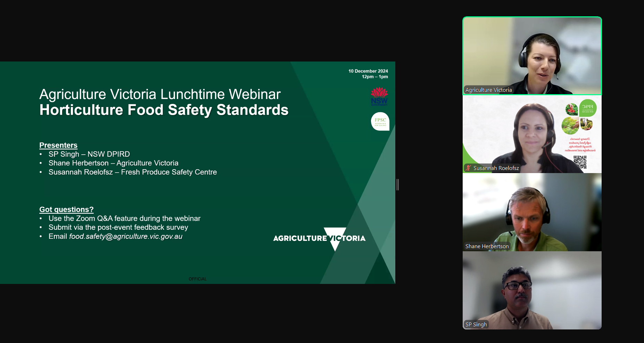644x343 pixels.
Task: Click the QR code in Susannah's background
Action: click(x=580, y=162)
